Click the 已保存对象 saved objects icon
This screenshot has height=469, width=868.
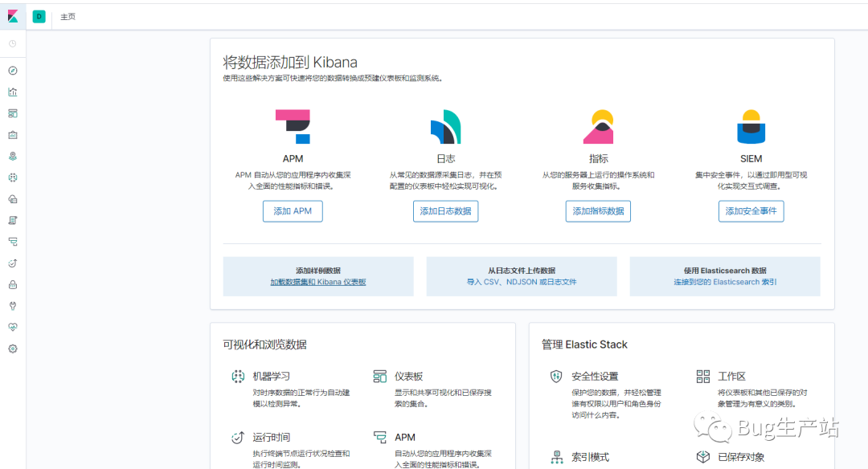point(703,458)
